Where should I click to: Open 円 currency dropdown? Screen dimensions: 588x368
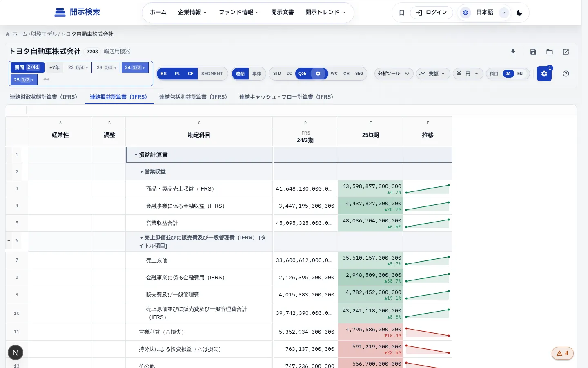(x=468, y=74)
